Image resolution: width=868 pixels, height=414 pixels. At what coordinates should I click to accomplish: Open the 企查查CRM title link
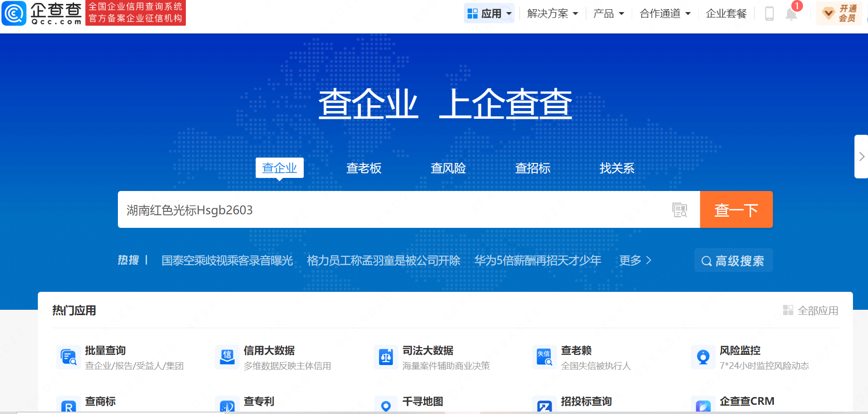tap(747, 401)
